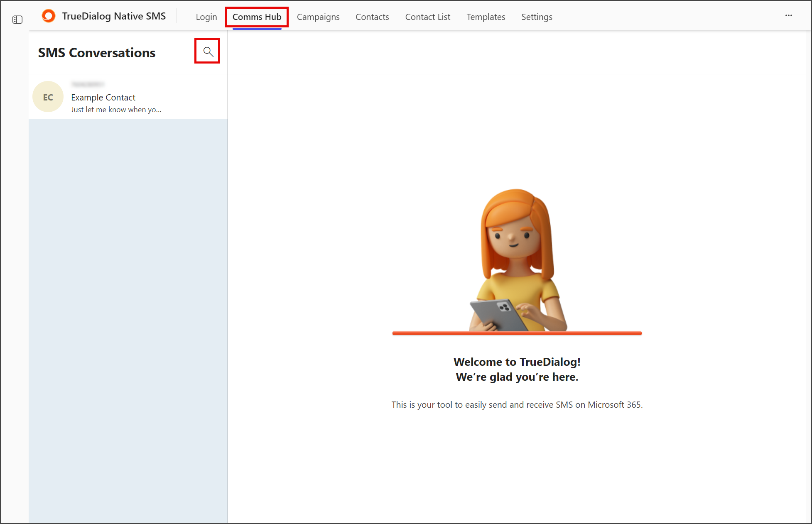Open the Contact List tab

[428, 17]
